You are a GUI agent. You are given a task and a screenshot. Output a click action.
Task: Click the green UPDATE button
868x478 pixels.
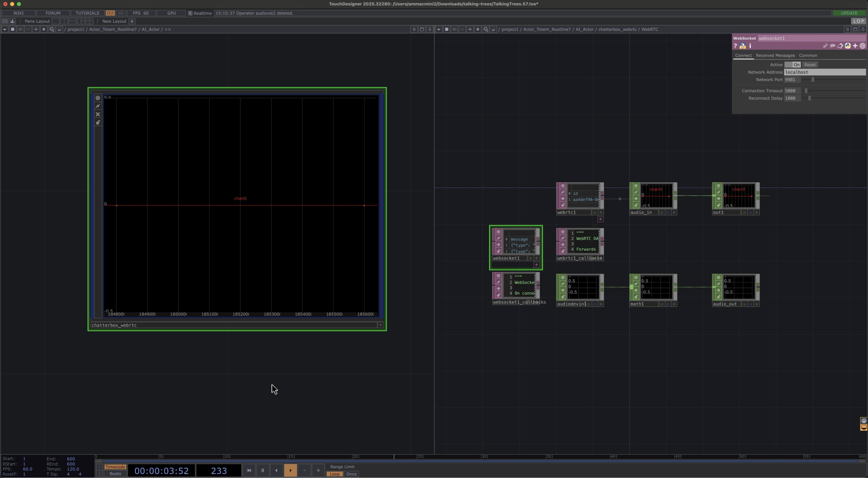click(x=849, y=13)
